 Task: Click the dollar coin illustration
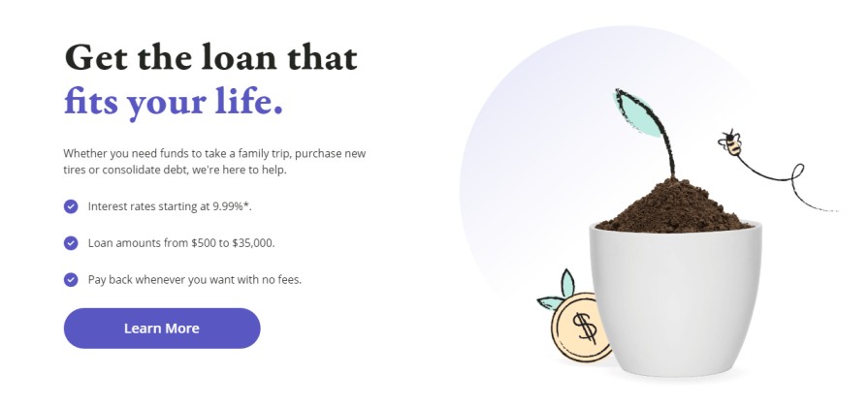click(x=580, y=327)
